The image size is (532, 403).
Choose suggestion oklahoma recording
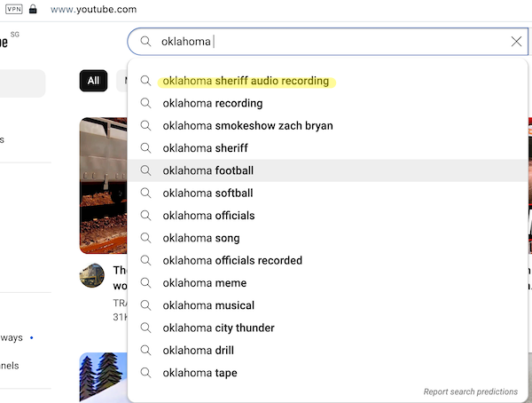pos(327,103)
